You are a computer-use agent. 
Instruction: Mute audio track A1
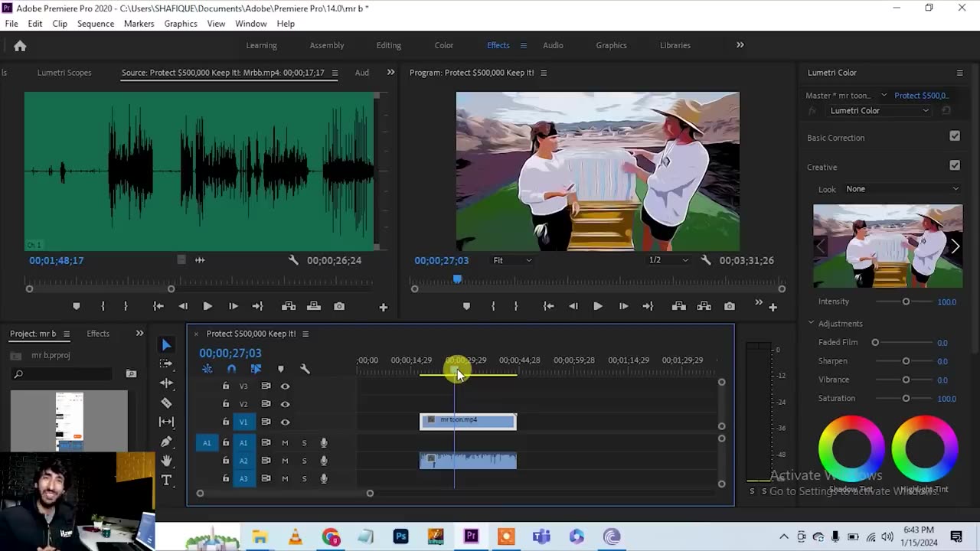[285, 442]
